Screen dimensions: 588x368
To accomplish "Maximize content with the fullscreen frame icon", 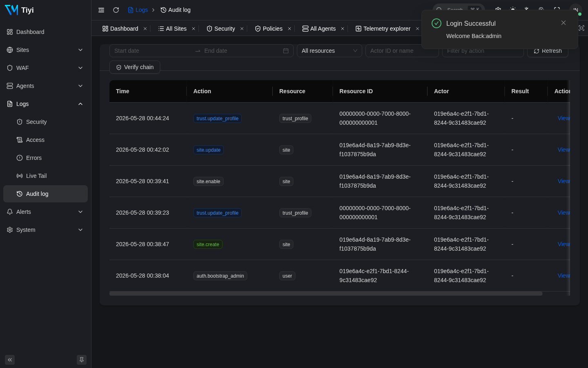I will tap(581, 28).
